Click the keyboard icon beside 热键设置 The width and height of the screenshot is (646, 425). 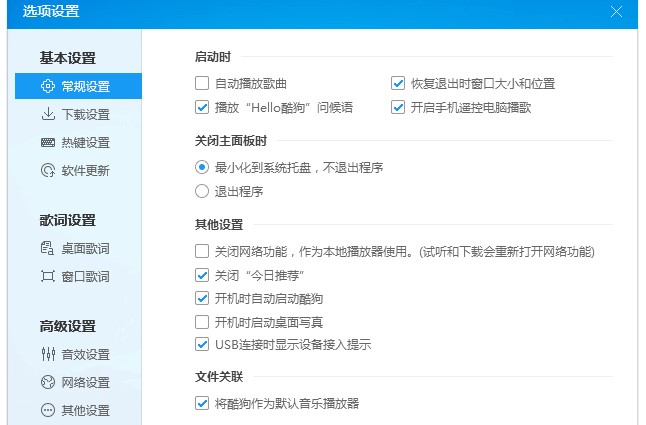(48, 142)
